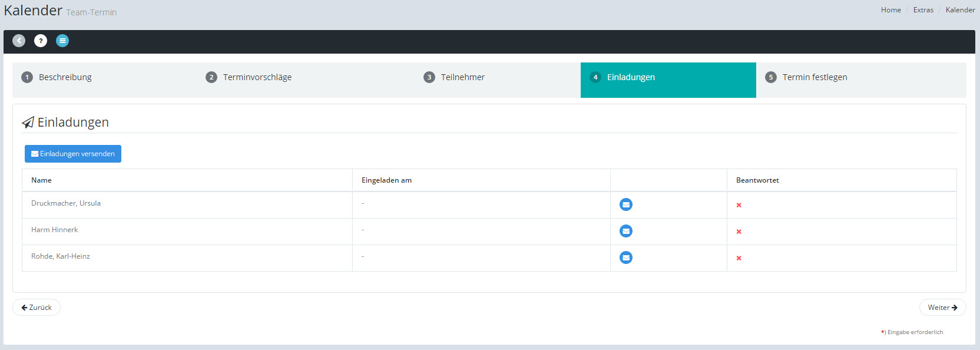Send invitation mail icon for Druckmacher, Ursula
The height and width of the screenshot is (350, 980).
pos(625,204)
